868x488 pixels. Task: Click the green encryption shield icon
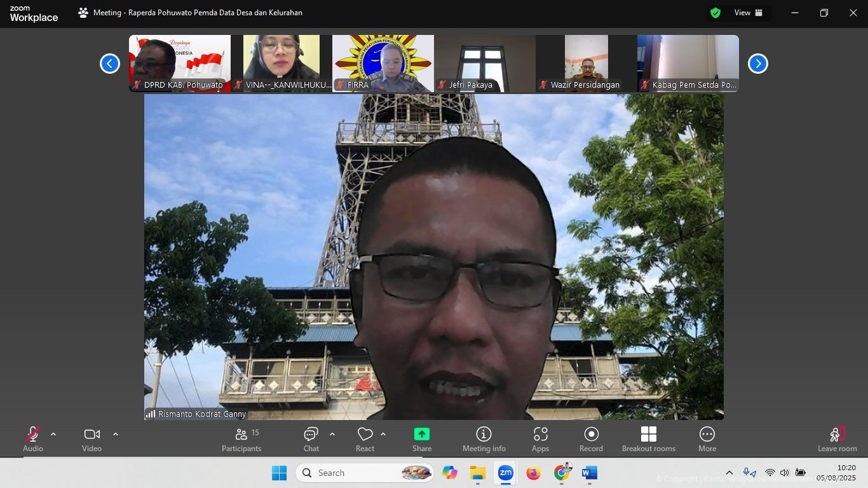pos(715,13)
